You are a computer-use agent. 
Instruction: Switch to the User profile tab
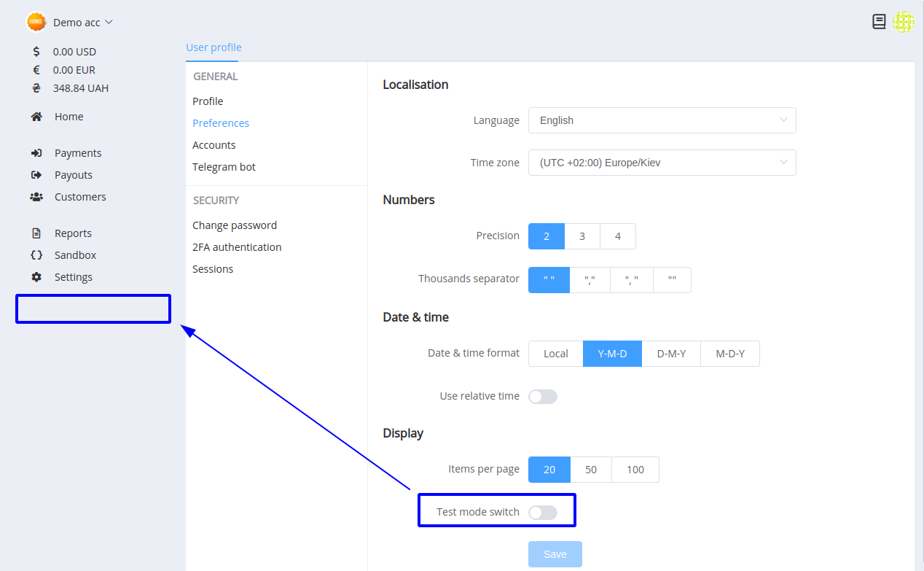(x=214, y=47)
